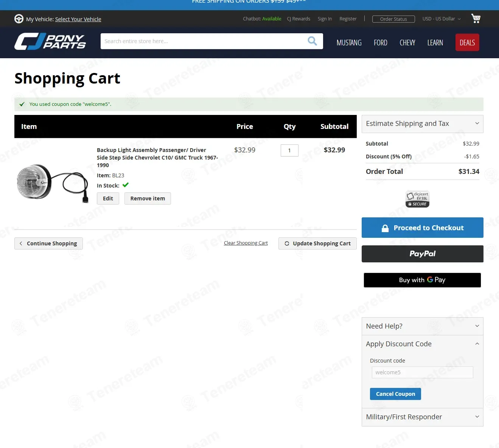This screenshot has width=499, height=448.
Task: Click the Order Status button
Action: tap(393, 19)
